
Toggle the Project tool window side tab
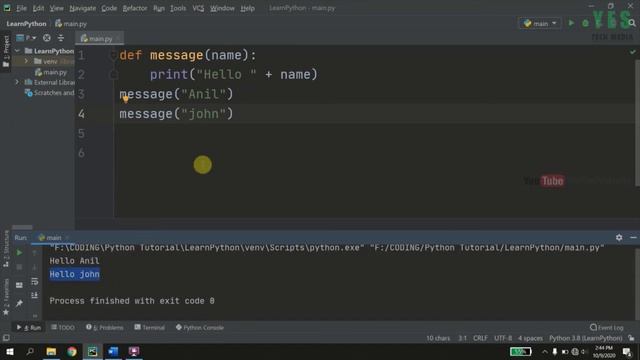tap(6, 52)
